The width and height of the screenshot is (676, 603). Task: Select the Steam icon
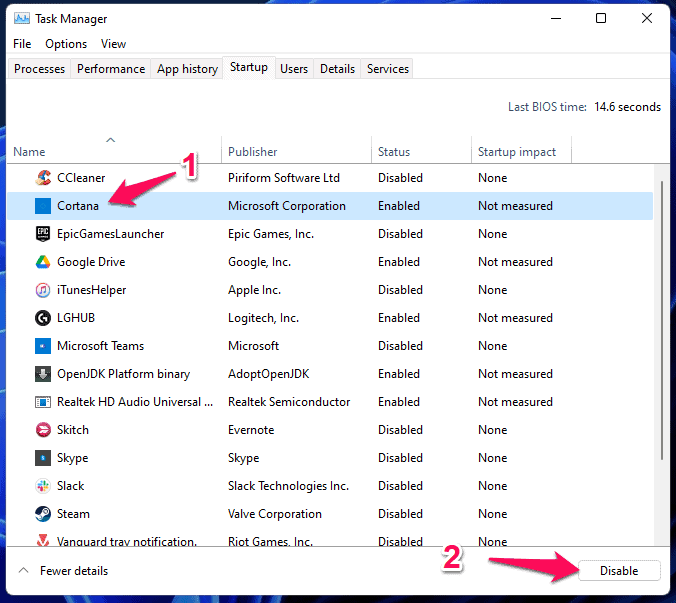point(43,514)
